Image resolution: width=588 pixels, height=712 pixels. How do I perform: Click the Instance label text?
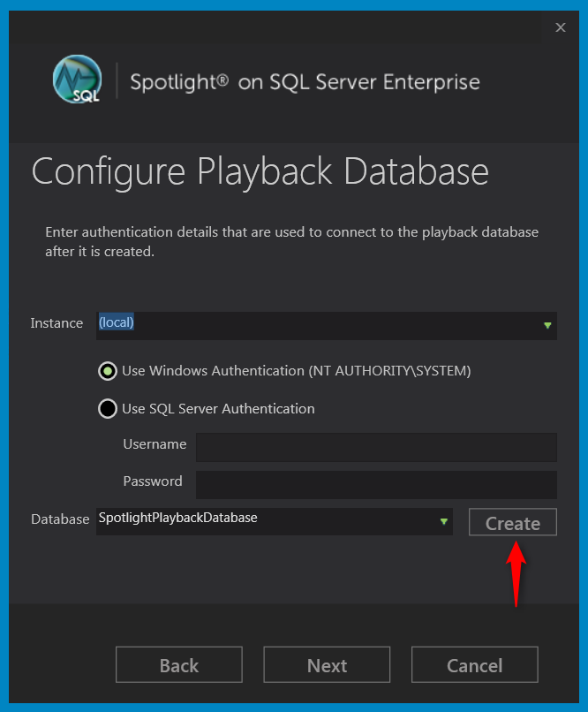point(57,323)
